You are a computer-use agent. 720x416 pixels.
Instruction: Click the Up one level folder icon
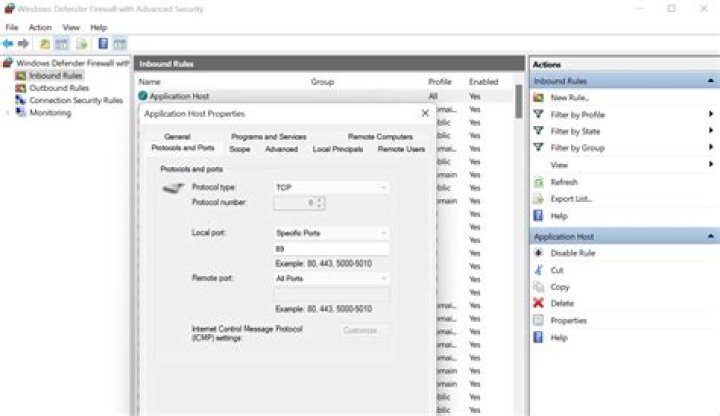45,44
